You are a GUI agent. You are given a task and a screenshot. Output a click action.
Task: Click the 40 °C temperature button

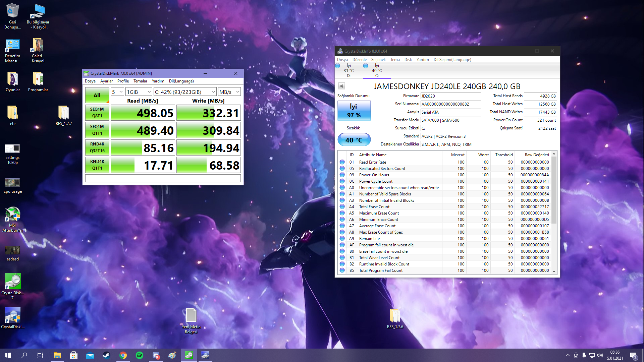click(x=354, y=140)
